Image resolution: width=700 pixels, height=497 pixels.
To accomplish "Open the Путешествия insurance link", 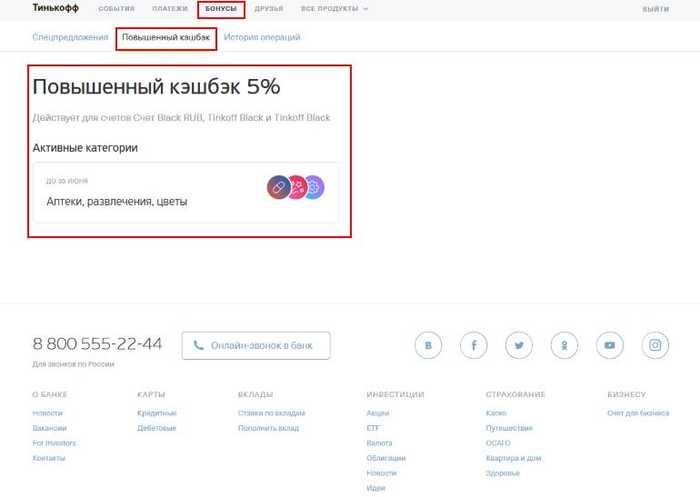I will click(509, 428).
